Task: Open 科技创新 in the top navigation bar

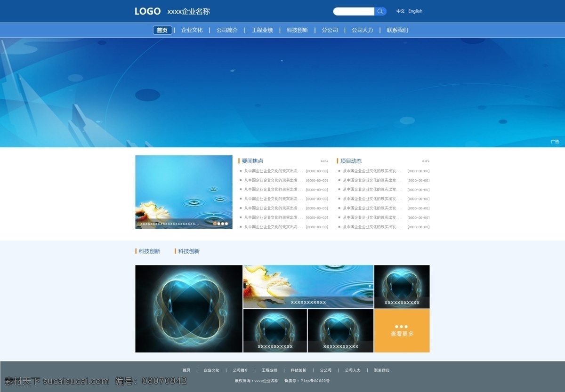Action: tap(297, 30)
